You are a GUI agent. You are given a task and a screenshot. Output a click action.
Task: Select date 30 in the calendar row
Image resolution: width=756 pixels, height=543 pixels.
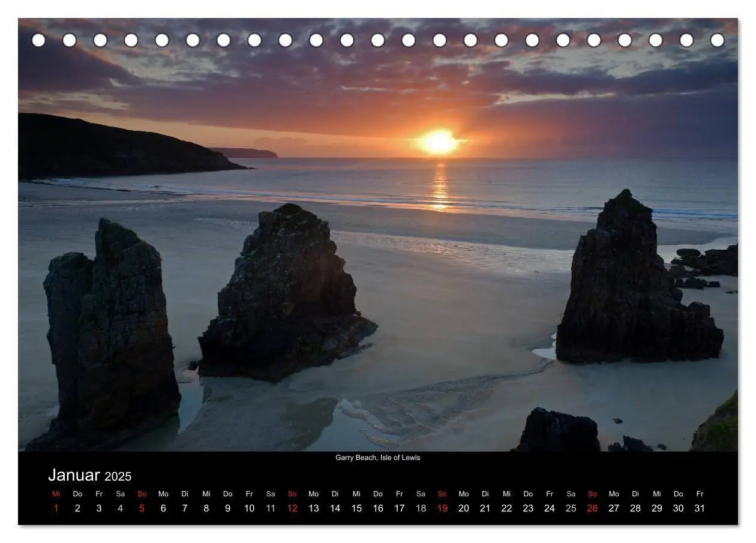(678, 508)
